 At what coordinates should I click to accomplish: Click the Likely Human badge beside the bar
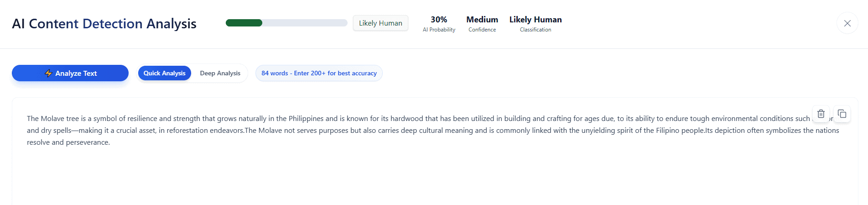click(x=380, y=23)
